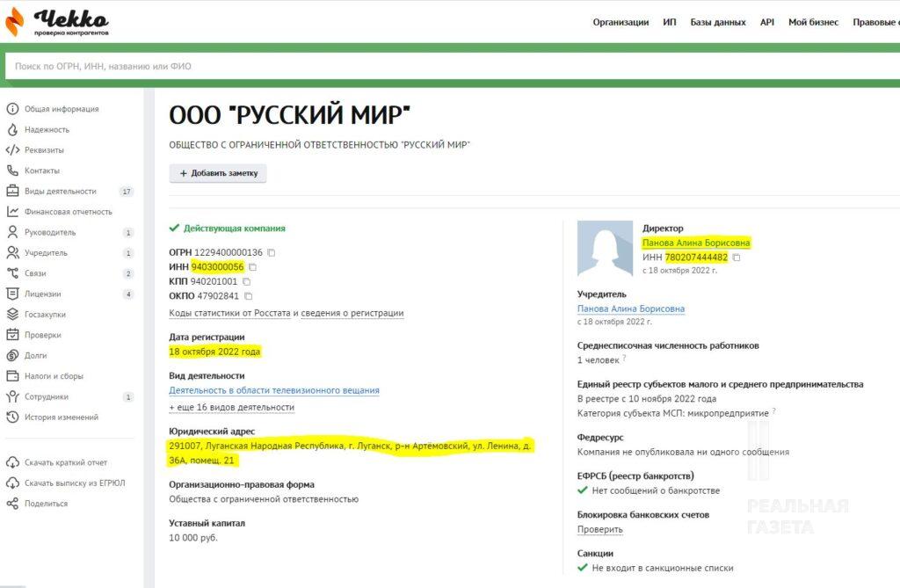Viewport: 900px width, 588px height.
Task: Click the Контакты phone icon
Action: coord(12,171)
